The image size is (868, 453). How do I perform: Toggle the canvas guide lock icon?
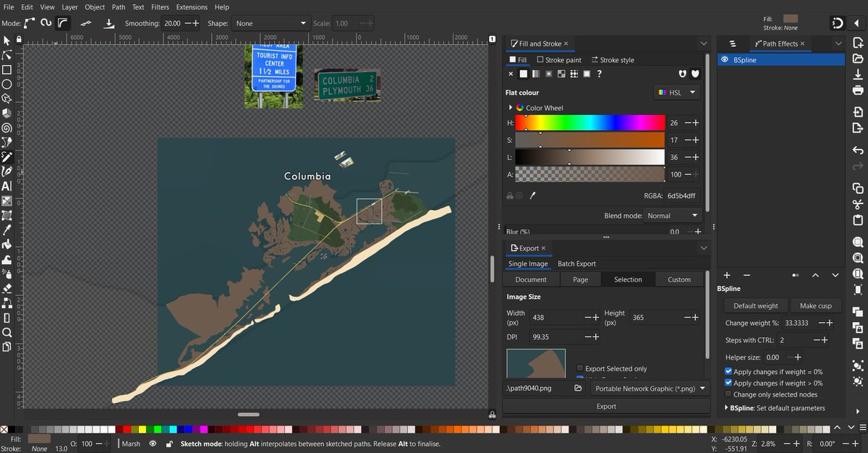click(19, 39)
